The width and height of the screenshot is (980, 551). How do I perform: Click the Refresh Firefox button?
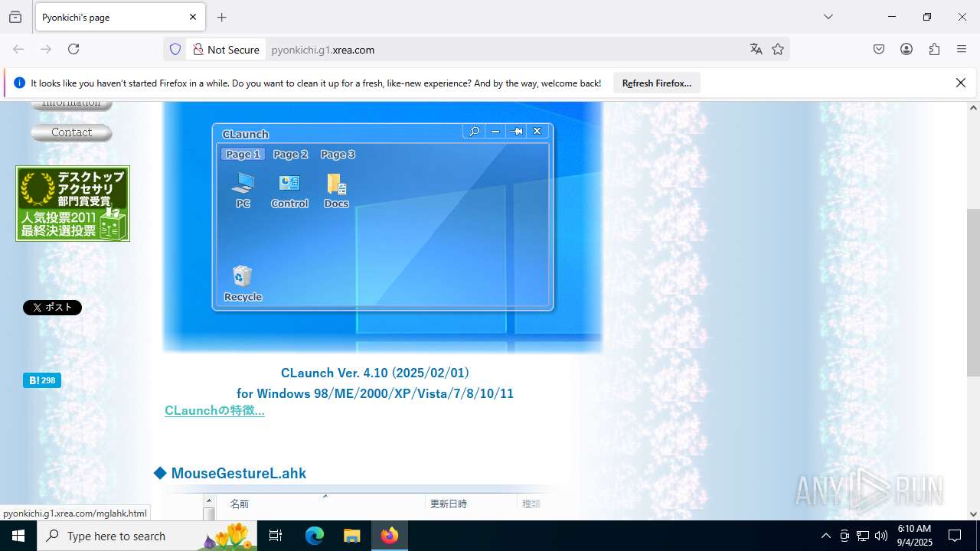click(x=657, y=83)
